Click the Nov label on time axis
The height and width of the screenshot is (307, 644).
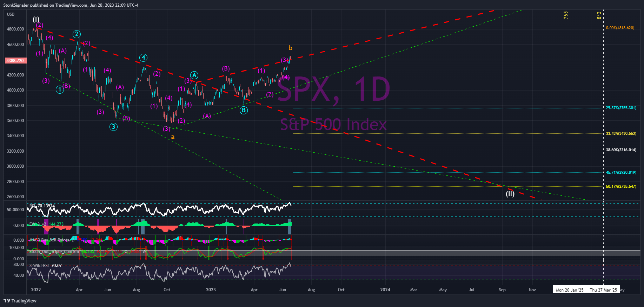pos(532,290)
